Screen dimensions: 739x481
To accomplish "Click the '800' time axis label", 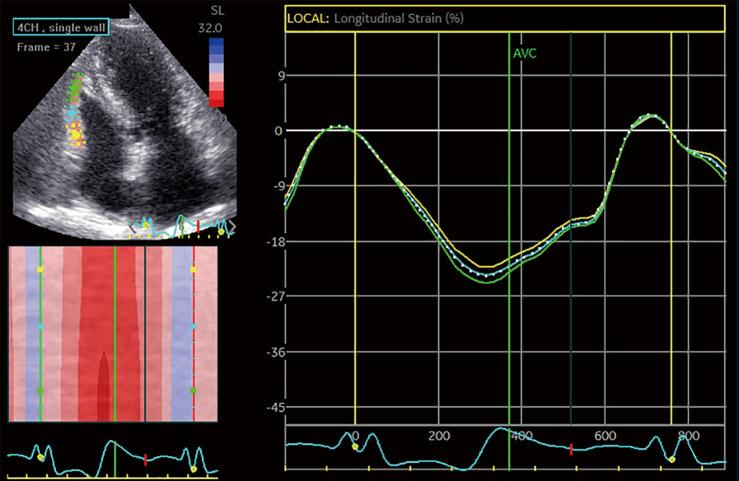I will pos(688,436).
